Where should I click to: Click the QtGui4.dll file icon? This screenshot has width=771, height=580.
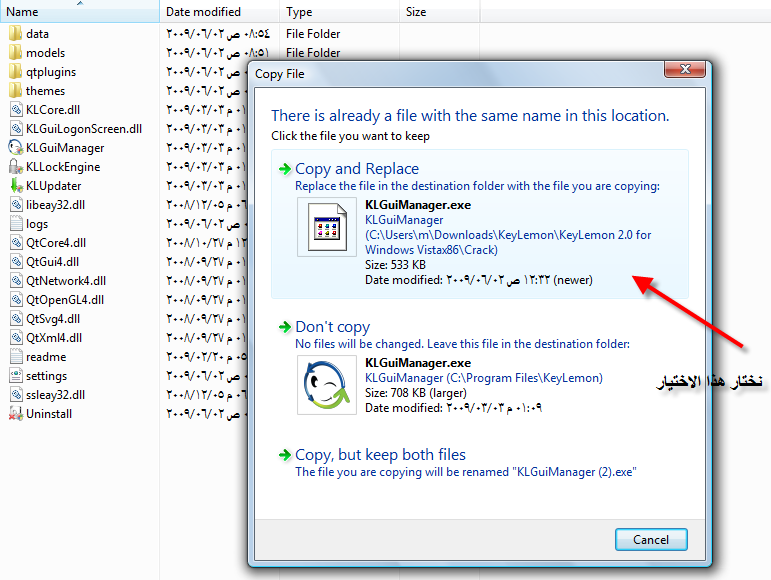[16, 261]
